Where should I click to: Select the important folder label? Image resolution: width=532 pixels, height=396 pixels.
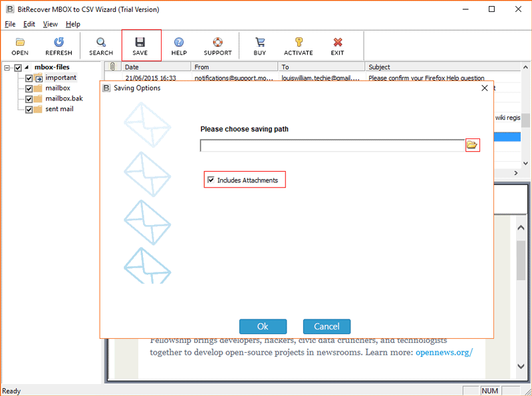(61, 77)
